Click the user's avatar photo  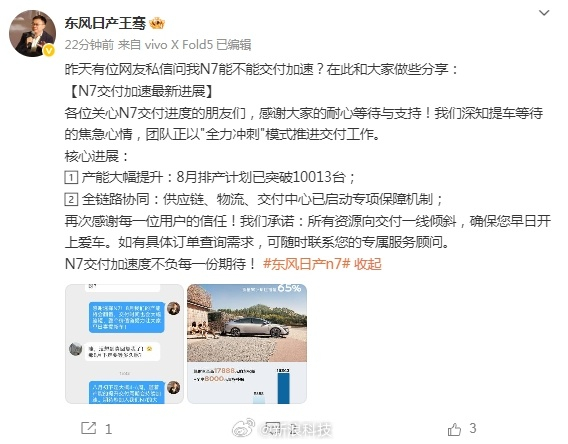click(x=32, y=33)
